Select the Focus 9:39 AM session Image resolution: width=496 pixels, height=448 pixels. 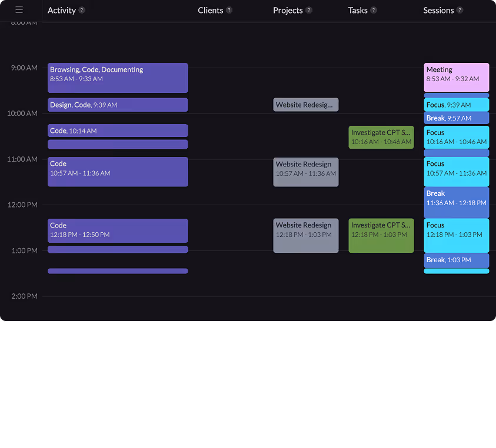457,105
